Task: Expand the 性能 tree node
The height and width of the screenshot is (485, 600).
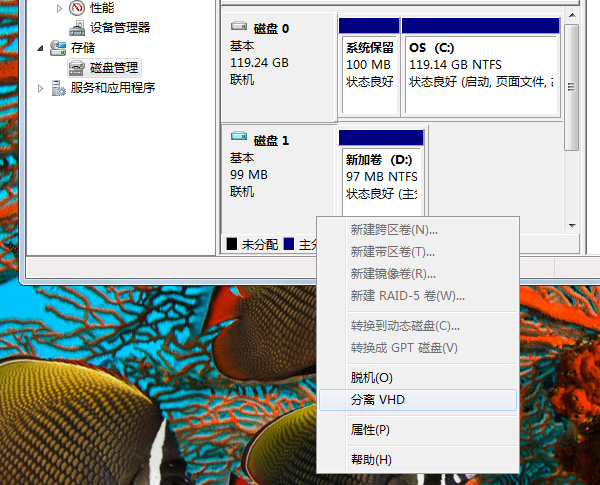Action: [59, 8]
